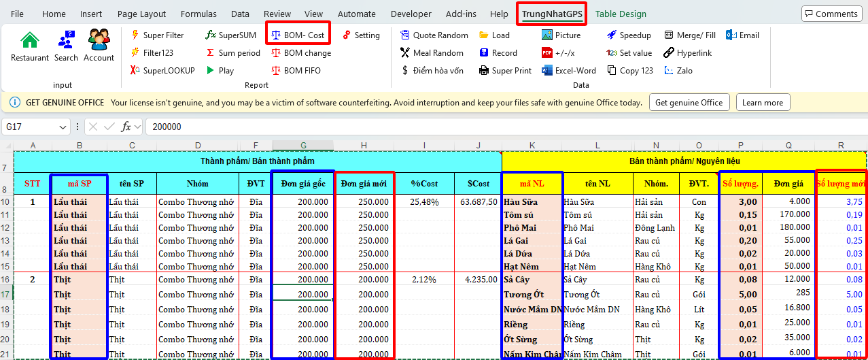Open the Account icon
This screenshot has width=868, height=360.
point(99,41)
